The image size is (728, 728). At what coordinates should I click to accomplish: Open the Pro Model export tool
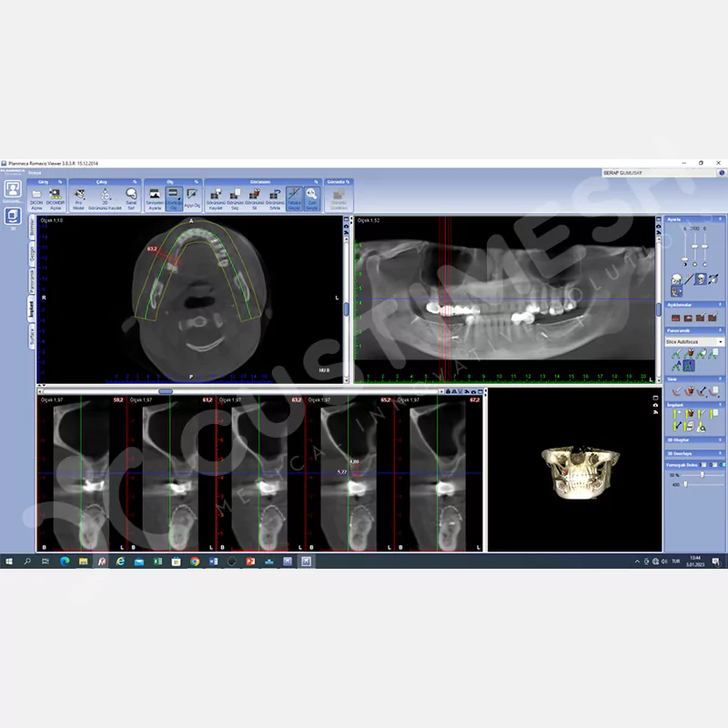click(79, 195)
